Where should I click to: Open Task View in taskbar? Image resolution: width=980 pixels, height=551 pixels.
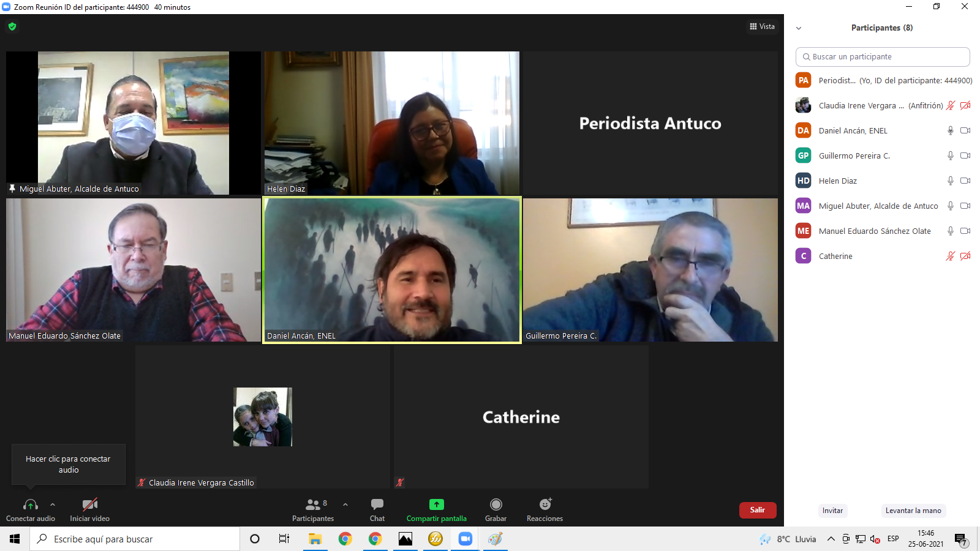coord(284,539)
